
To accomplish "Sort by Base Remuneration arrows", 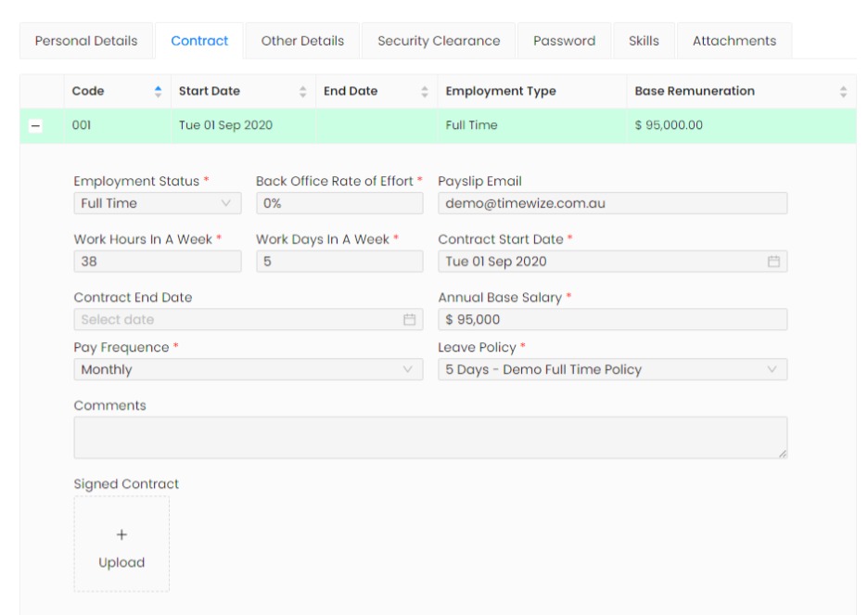I will pos(843,91).
